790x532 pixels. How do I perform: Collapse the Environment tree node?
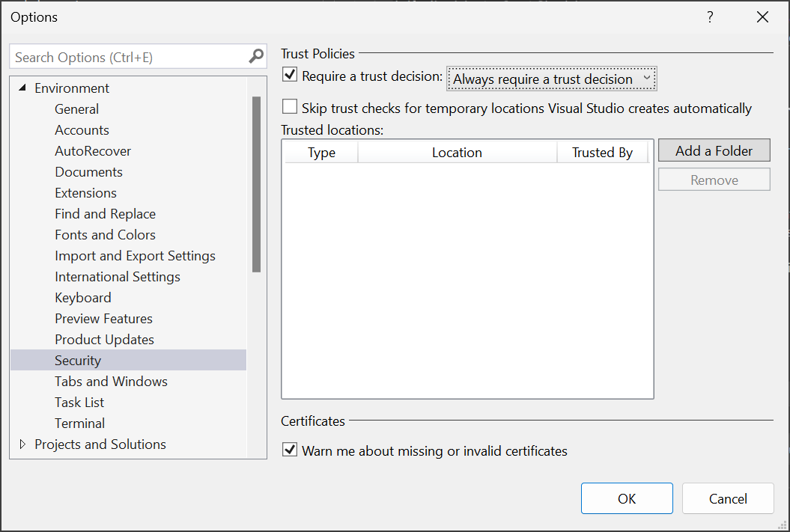22,88
